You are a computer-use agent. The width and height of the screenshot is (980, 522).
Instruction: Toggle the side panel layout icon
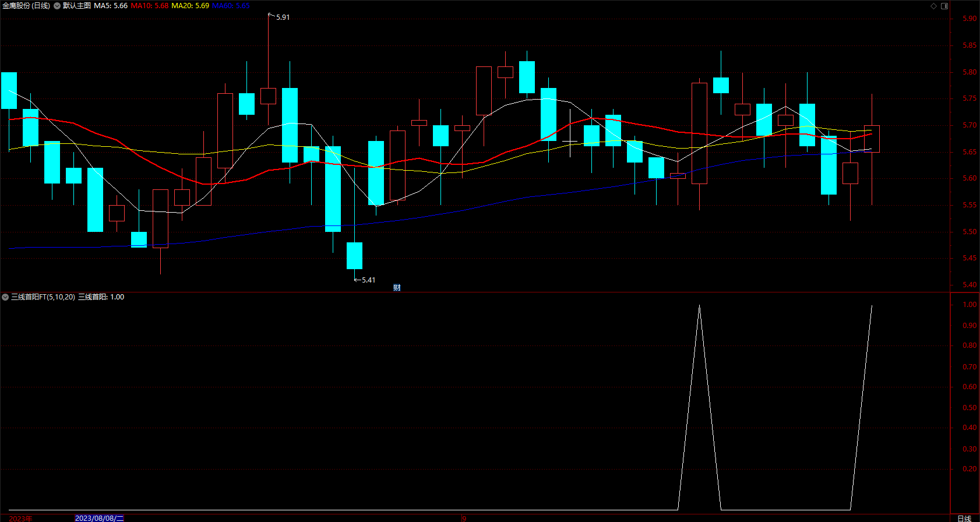944,6
